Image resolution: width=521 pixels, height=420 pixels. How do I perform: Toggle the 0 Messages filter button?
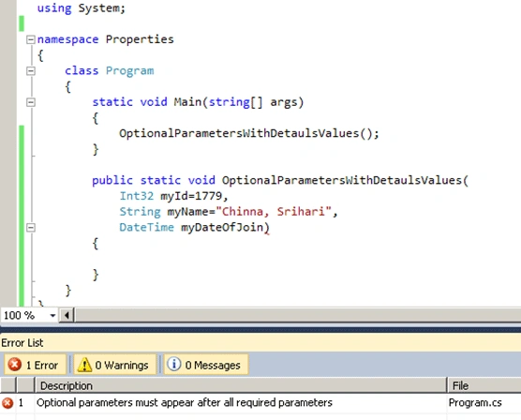point(205,365)
